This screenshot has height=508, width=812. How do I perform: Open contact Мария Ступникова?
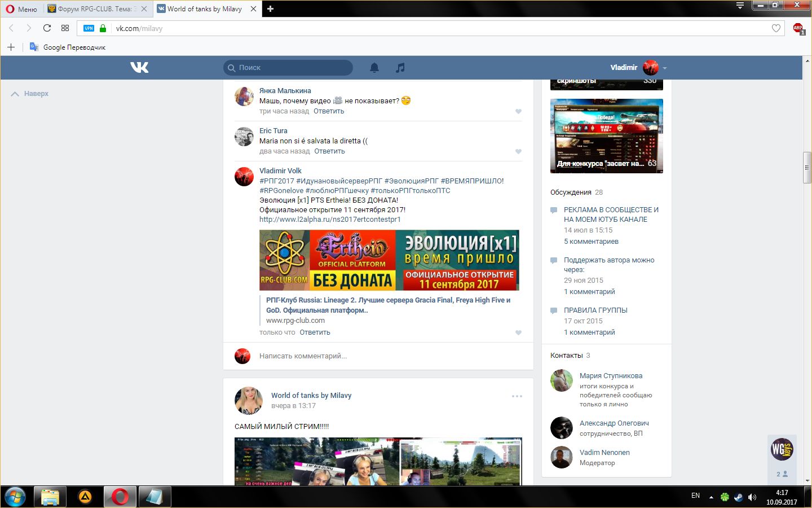(611, 375)
